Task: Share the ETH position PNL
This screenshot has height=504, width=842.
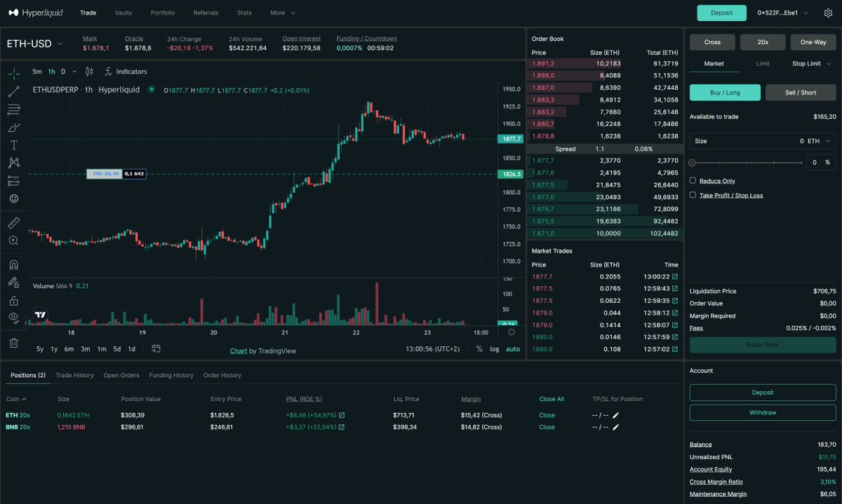Action: tap(342, 415)
